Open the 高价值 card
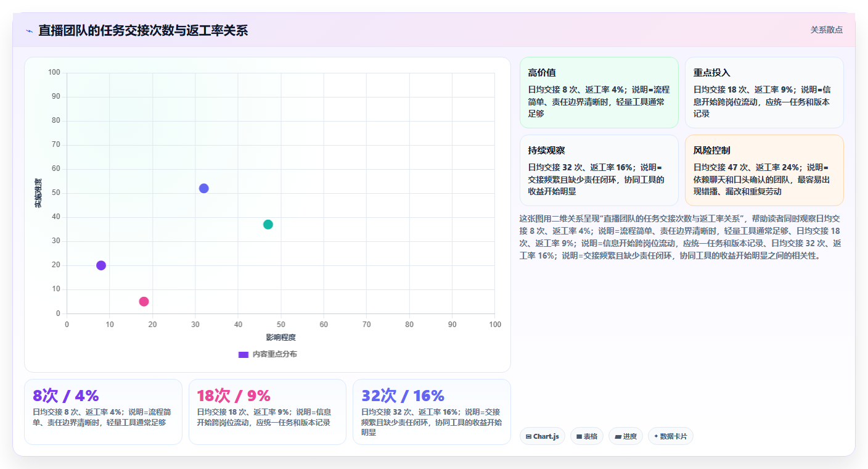Image resolution: width=868 pixels, height=469 pixels. click(x=599, y=93)
